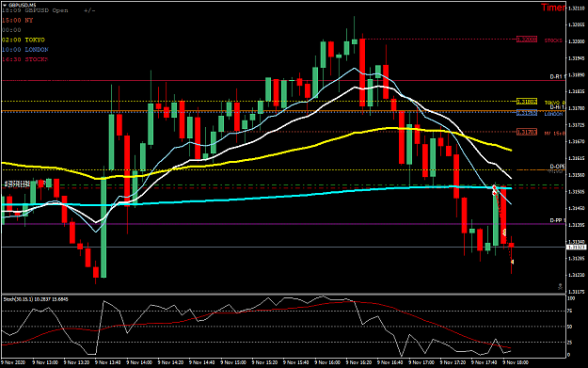This screenshot has height=368, width=588.
Task: Click the 9 Nov 18:00 time axis label
Action: coord(516,362)
